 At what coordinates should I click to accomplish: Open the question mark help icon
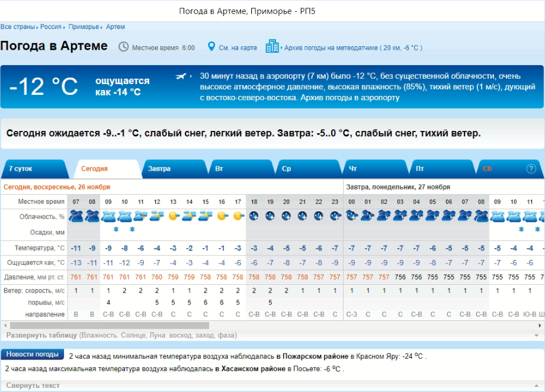(x=531, y=169)
